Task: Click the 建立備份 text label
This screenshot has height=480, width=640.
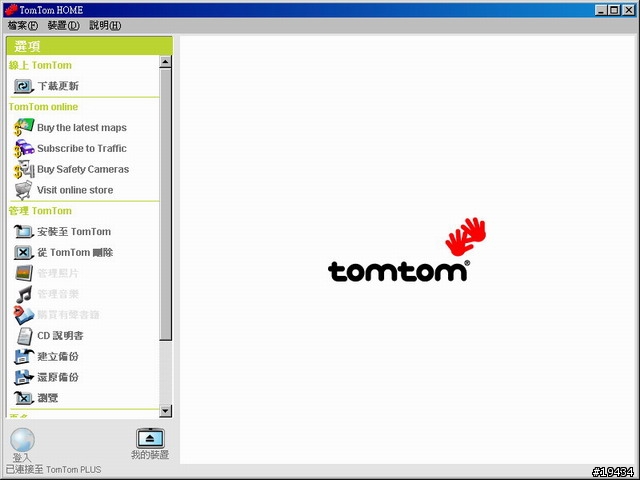Action: point(58,357)
